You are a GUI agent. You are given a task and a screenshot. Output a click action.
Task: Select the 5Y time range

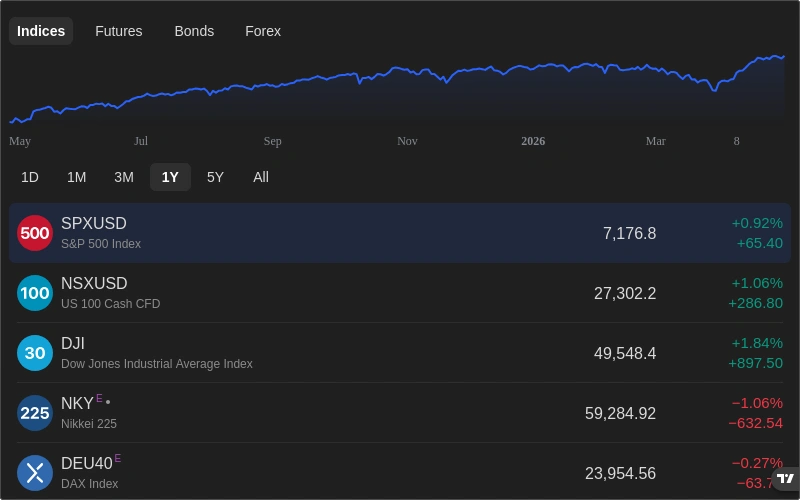[215, 177]
